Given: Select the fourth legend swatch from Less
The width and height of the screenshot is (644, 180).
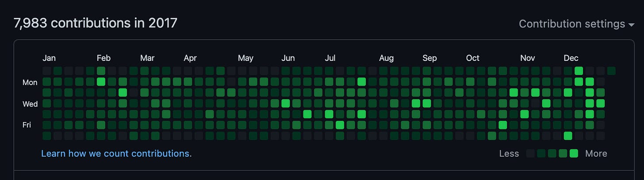Looking at the screenshot, I should (563, 154).
